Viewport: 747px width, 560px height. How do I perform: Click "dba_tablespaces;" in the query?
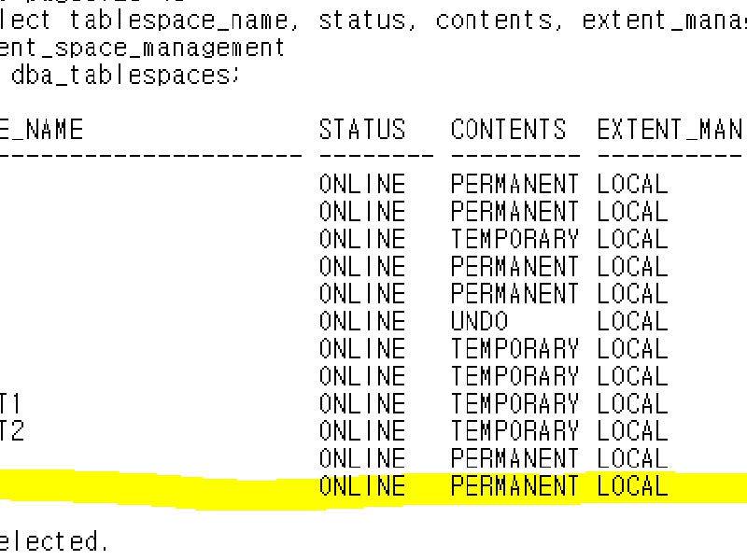click(125, 76)
